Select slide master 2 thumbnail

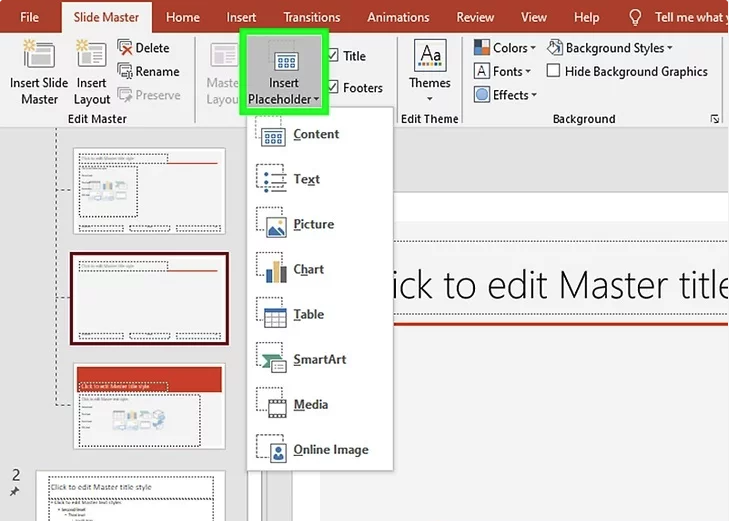point(131,496)
